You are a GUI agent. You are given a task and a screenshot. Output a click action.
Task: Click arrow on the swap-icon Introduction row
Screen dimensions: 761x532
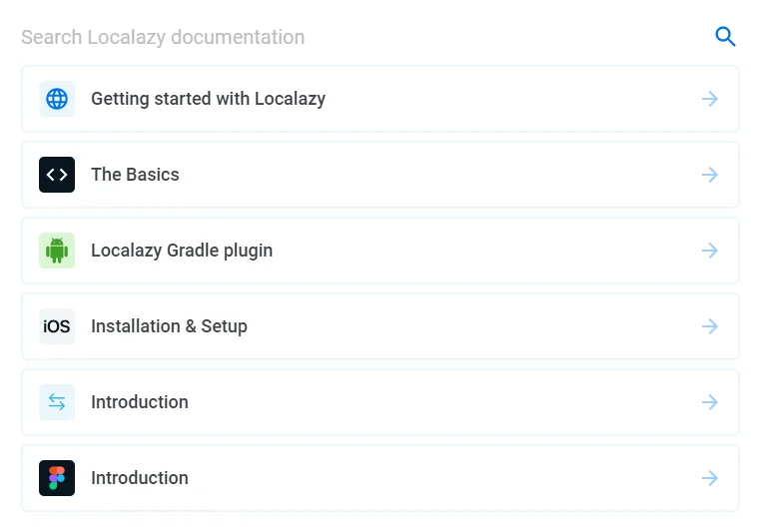click(x=710, y=402)
